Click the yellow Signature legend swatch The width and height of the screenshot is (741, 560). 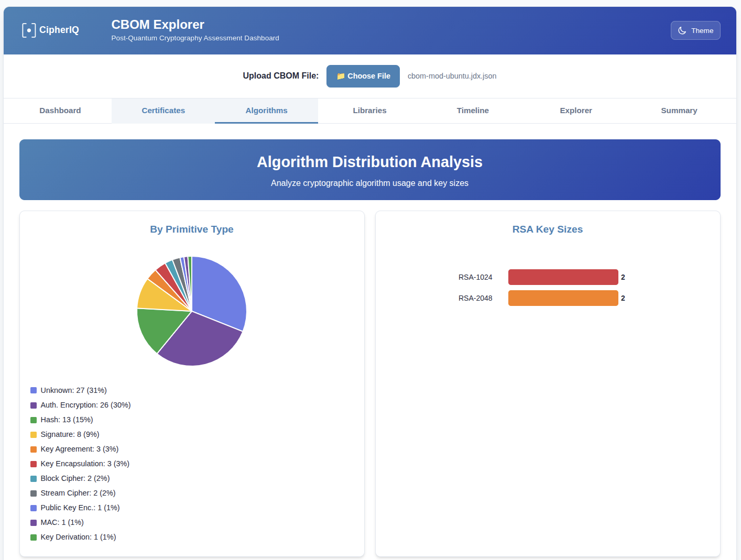[34, 434]
